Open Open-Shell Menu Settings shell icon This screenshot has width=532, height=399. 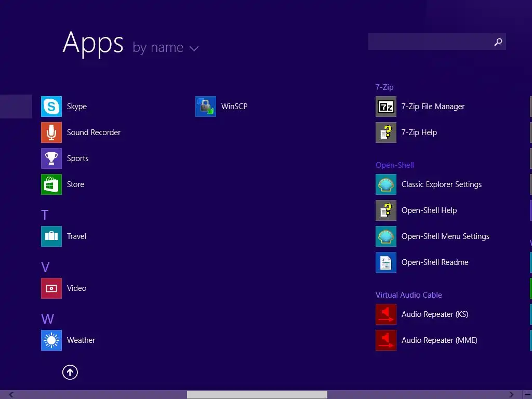(386, 236)
